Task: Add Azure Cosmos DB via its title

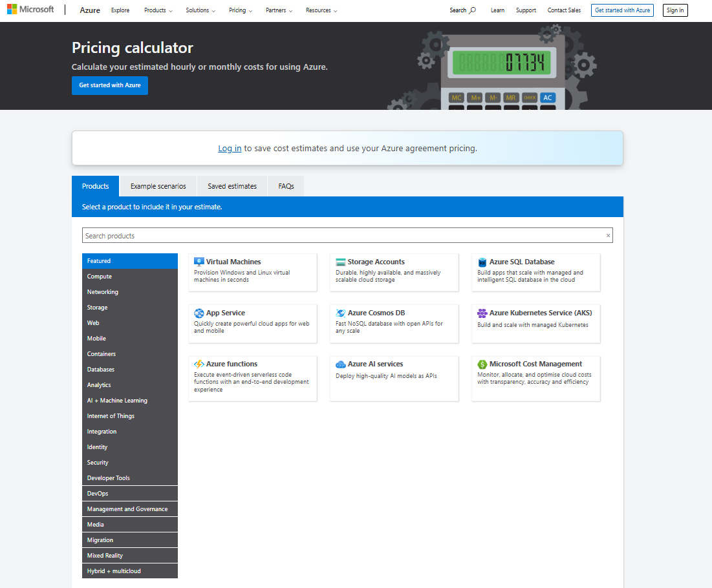Action: coord(376,313)
